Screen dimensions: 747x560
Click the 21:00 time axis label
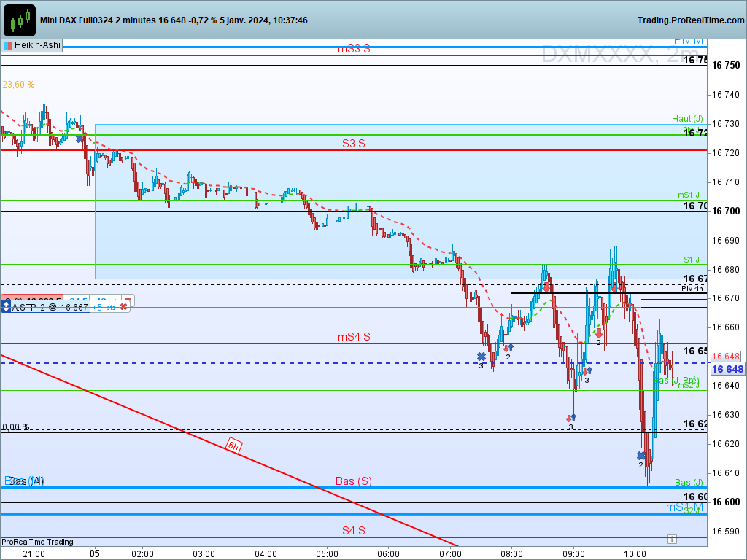[x=34, y=554]
